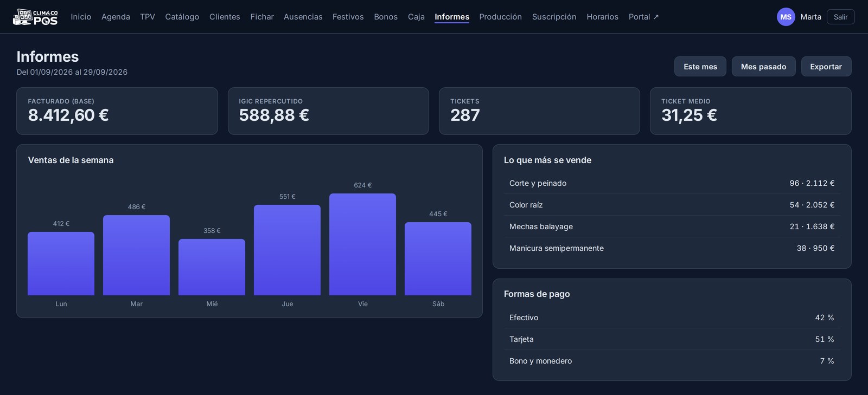Click the 'Color raíz' row
Viewport: 868px width, 395px height.
pos(672,205)
